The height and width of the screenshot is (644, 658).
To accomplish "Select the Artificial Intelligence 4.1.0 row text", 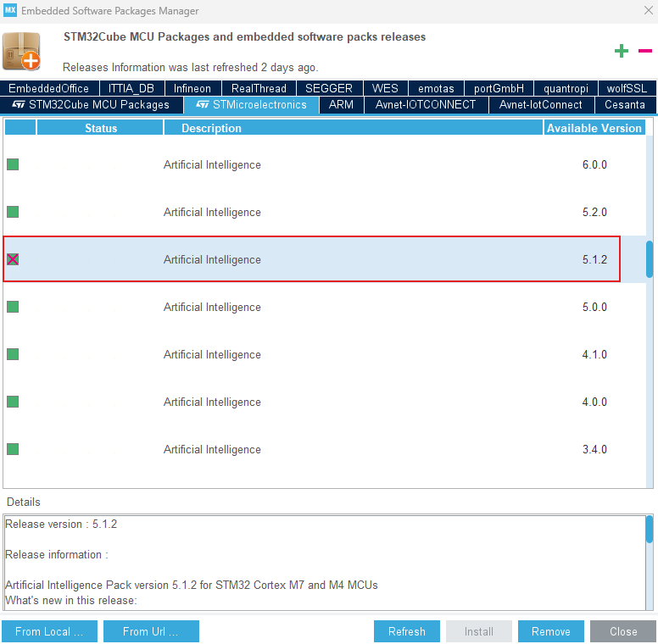I will [x=212, y=354].
